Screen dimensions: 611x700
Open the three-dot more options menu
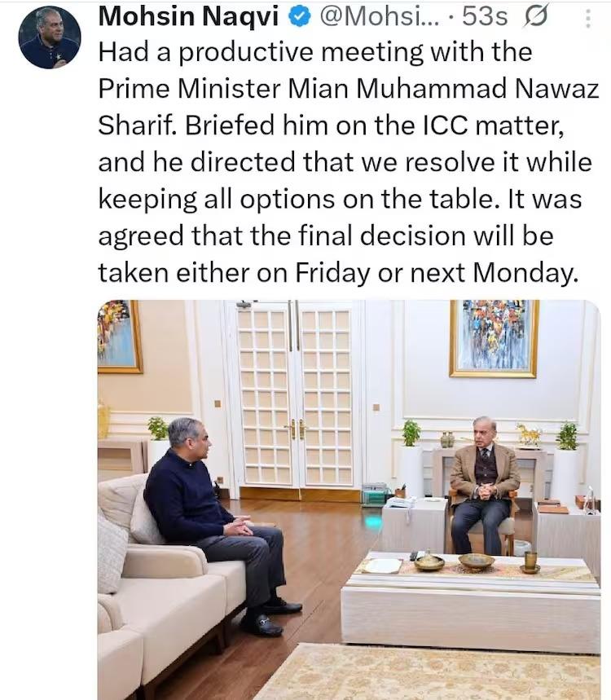tap(588, 19)
